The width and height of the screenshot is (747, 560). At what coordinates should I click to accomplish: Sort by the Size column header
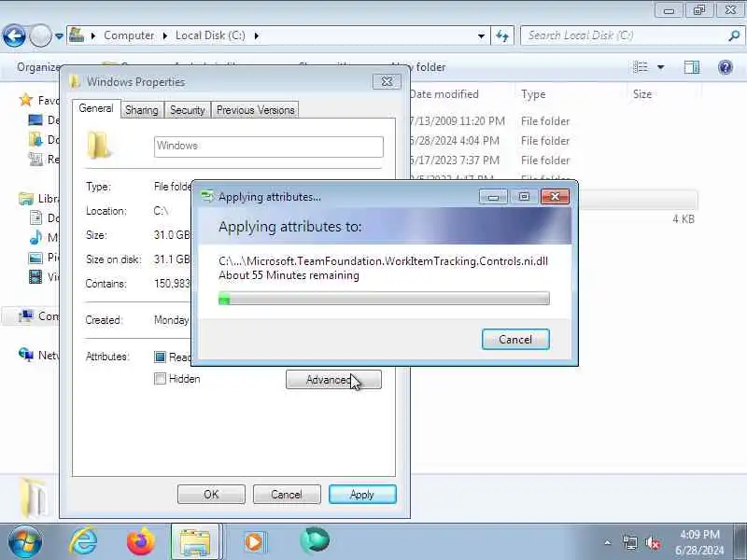(642, 94)
